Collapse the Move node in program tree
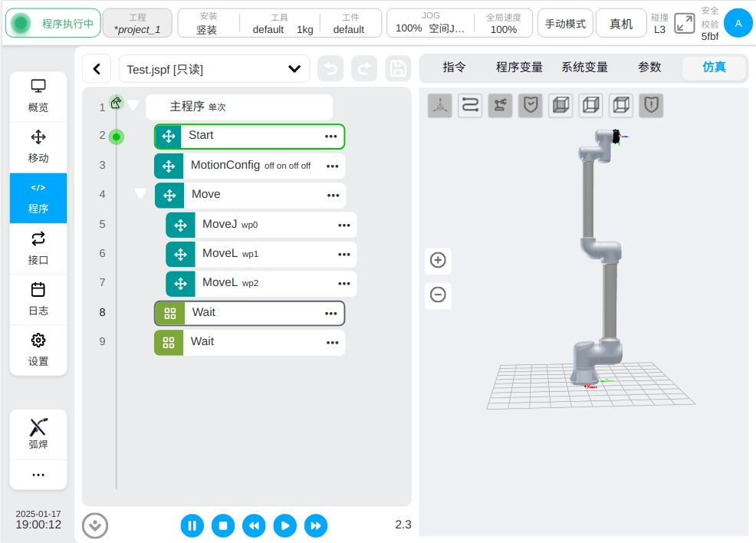 click(x=140, y=194)
